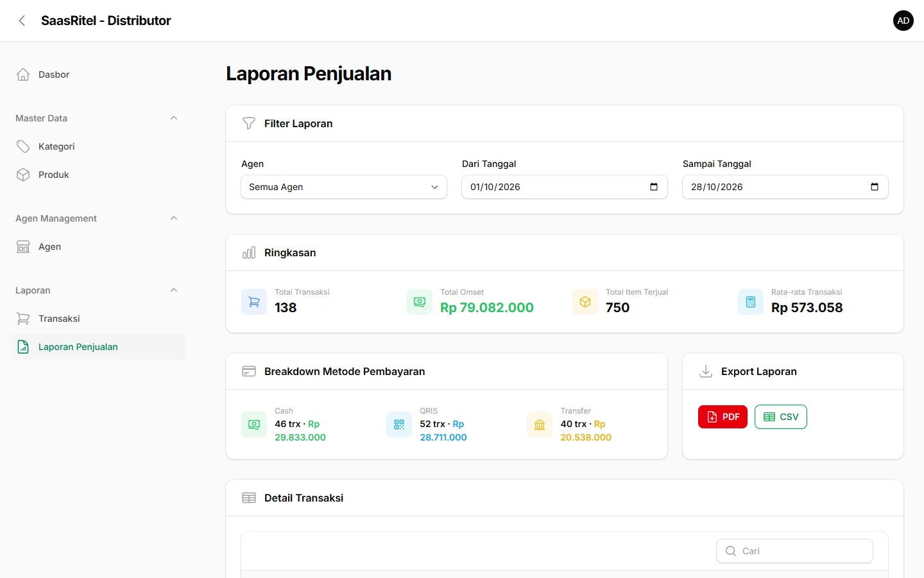924x578 pixels.
Task: Open the AD user avatar menu
Action: pos(903,21)
